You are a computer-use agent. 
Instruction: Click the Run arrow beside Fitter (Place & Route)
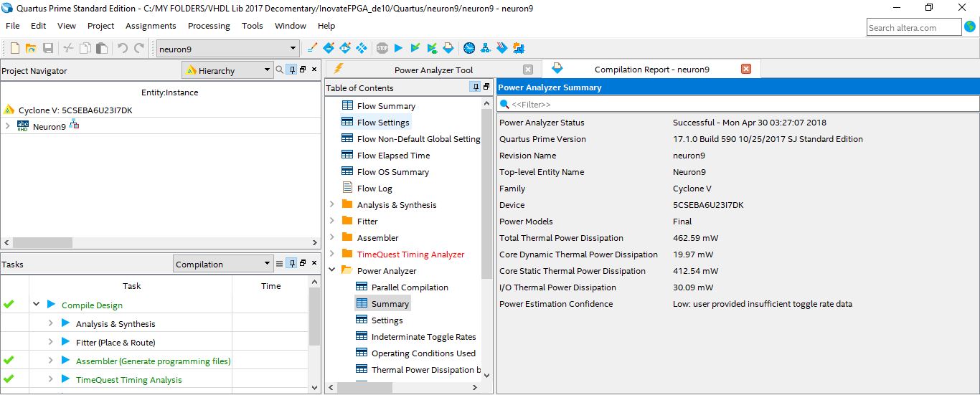65,342
